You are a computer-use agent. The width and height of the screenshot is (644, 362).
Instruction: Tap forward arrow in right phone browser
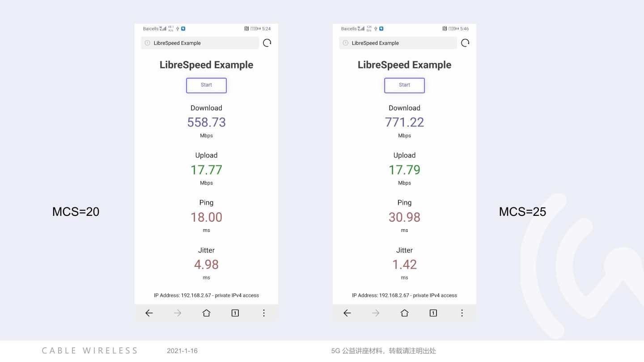pyautogui.click(x=376, y=313)
